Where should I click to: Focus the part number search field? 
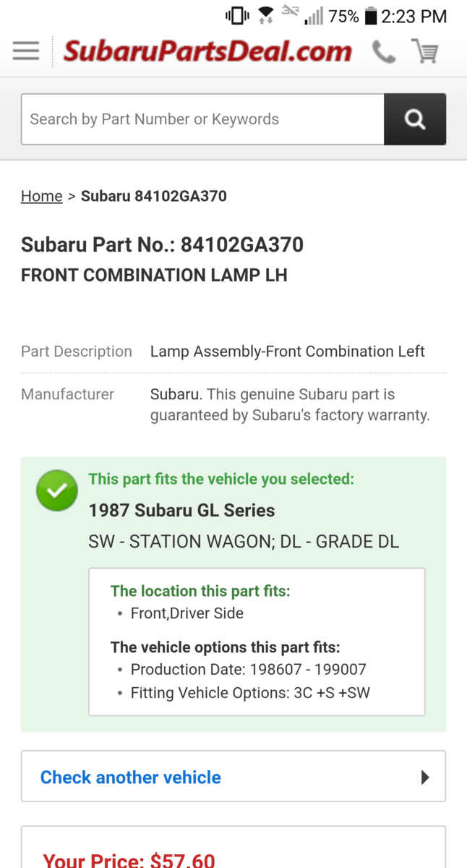(202, 119)
